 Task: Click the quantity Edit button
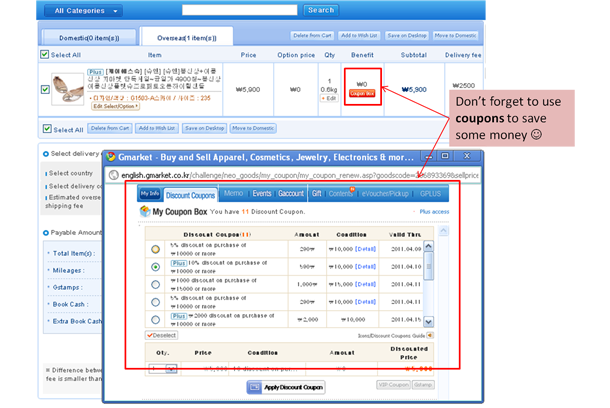click(329, 98)
